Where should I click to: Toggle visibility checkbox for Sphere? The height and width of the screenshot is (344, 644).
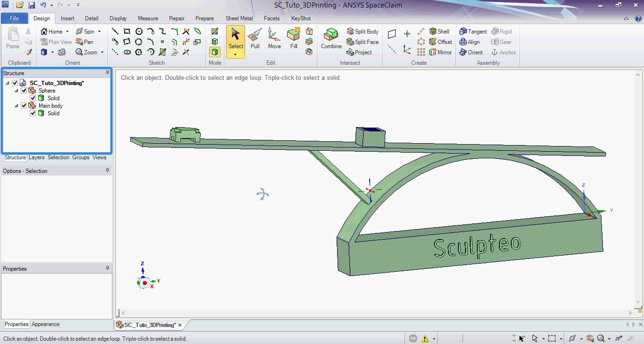coord(24,91)
